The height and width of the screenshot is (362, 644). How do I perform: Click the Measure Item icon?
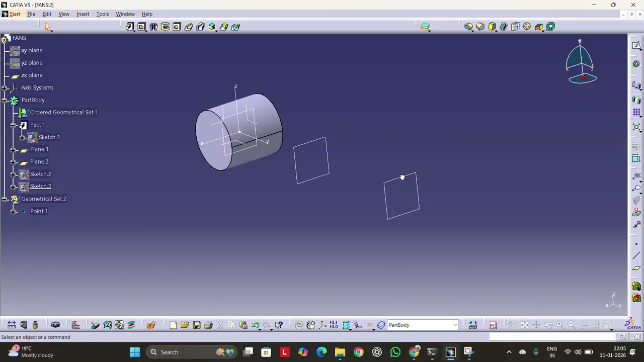23,325
